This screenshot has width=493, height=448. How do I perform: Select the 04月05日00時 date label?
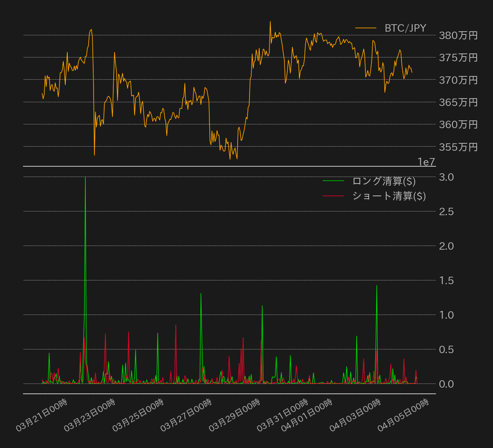coord(404,415)
